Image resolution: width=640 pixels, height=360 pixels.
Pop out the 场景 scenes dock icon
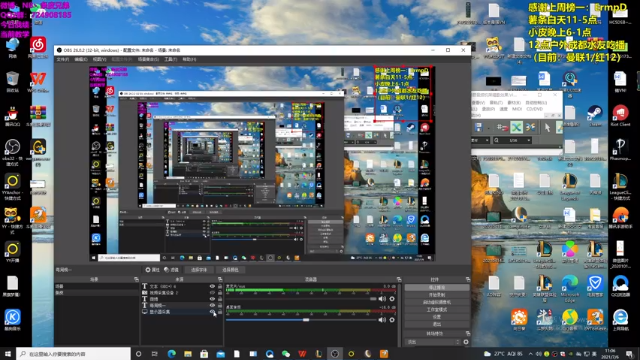(x=136, y=279)
